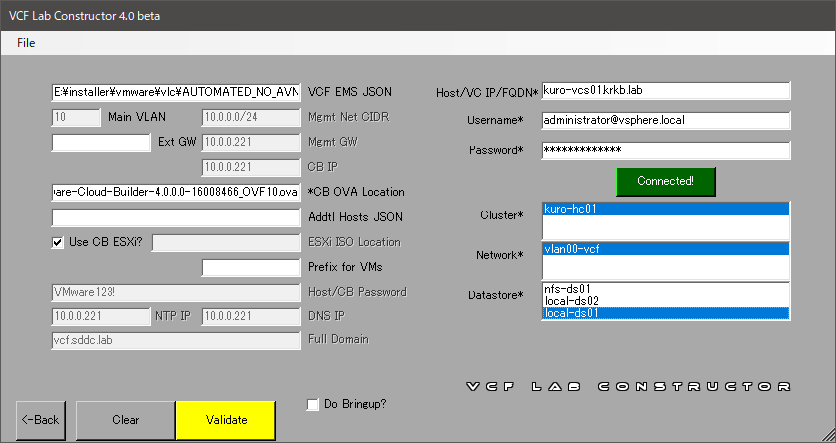Open the File menu
The image size is (836, 443).
click(x=26, y=43)
